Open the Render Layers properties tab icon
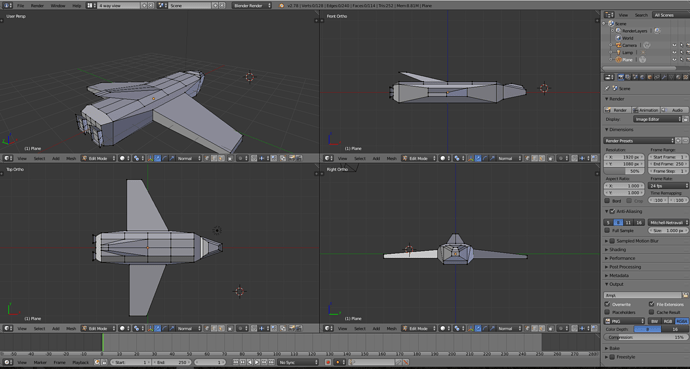Viewport: 690px width, 369px height. click(x=628, y=77)
